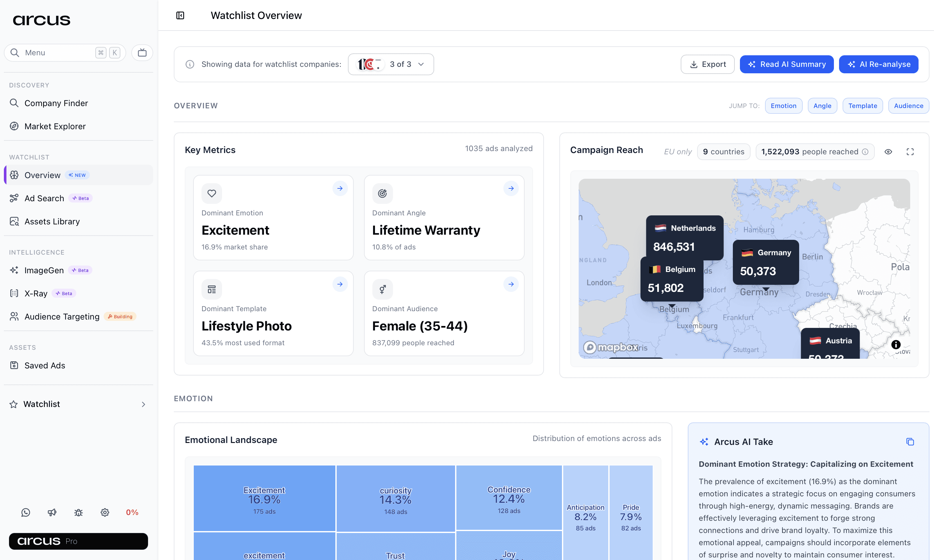Screen dimensions: 934x560
Task: Jump to the Emotion section
Action: [x=783, y=106]
